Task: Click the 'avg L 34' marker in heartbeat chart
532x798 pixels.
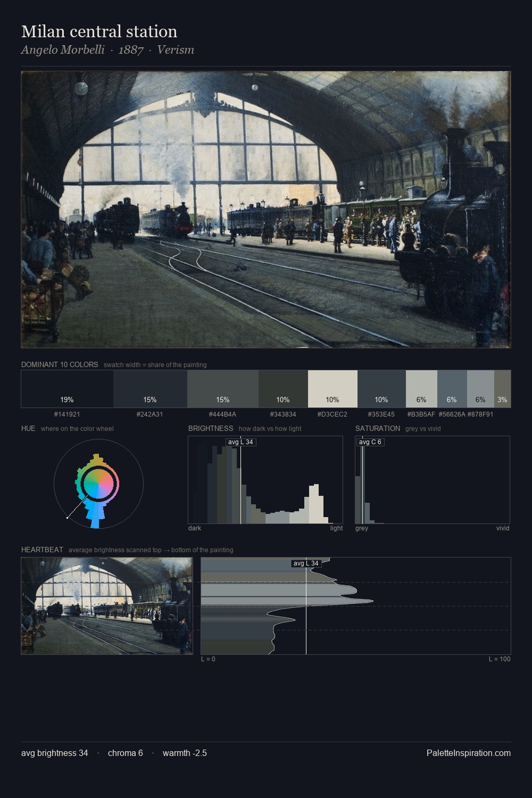Action: click(306, 563)
